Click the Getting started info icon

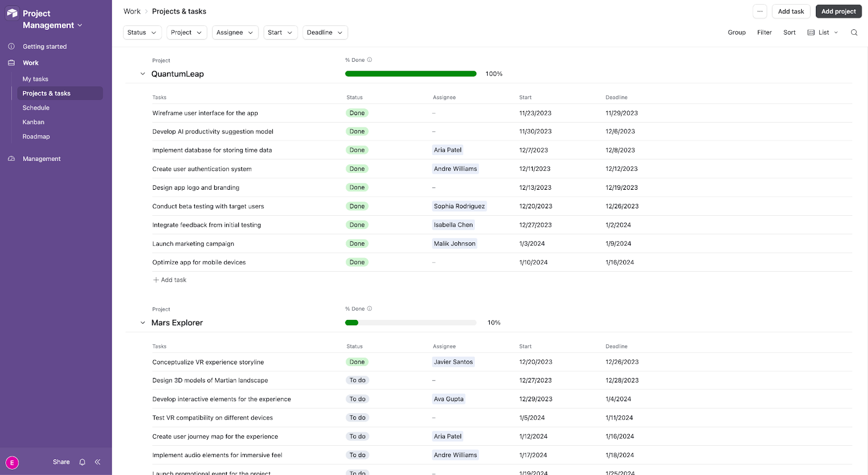pyautogui.click(x=11, y=47)
